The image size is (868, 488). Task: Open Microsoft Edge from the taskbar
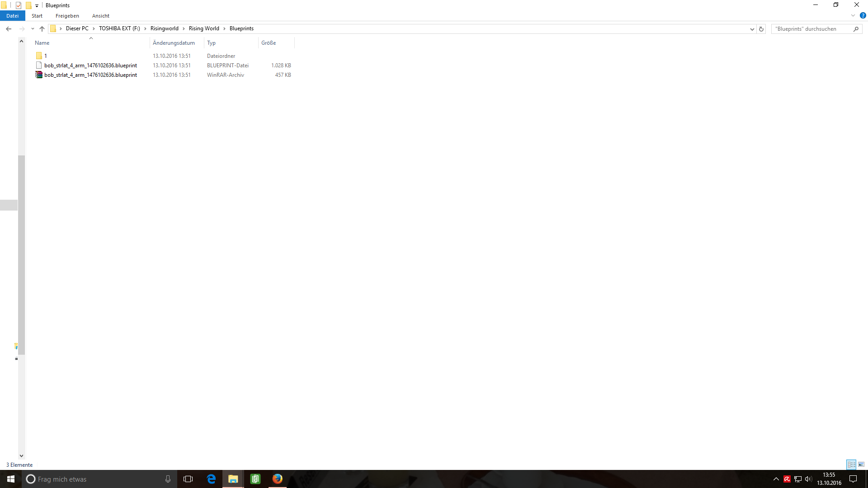(x=211, y=479)
